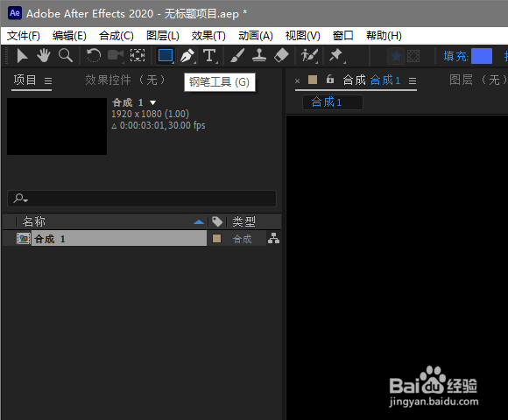Select the Clone Stamp tool
The width and height of the screenshot is (508, 420).
259,56
